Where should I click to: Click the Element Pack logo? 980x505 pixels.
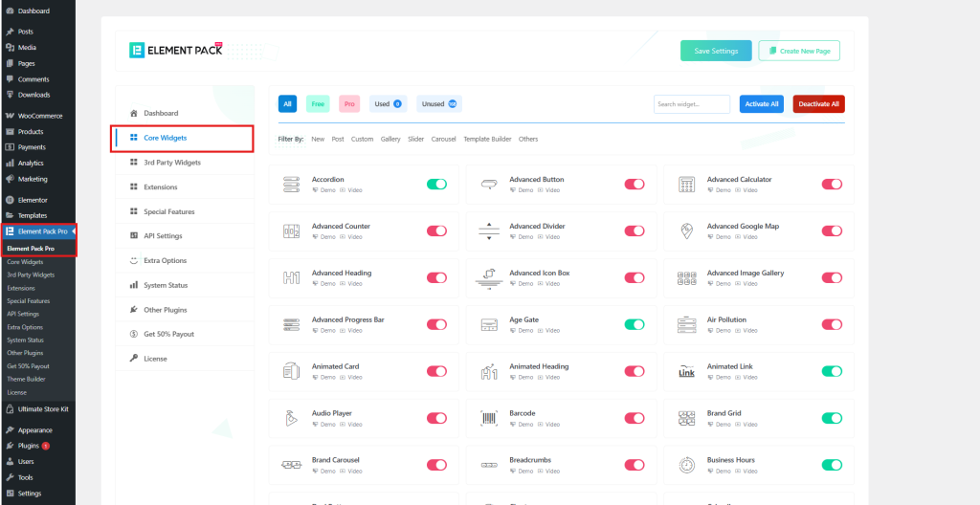click(176, 50)
